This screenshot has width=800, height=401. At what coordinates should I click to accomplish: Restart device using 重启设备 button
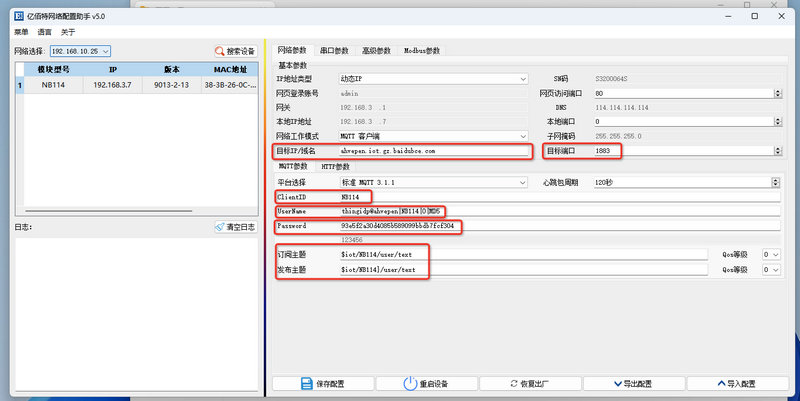click(x=425, y=383)
